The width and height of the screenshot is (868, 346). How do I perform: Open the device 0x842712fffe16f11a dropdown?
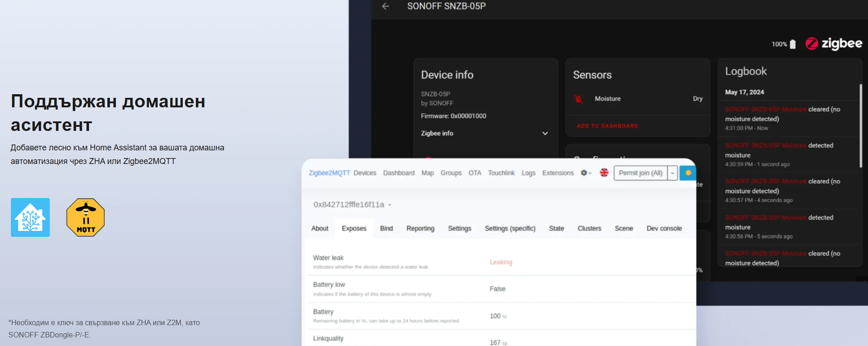coord(353,205)
